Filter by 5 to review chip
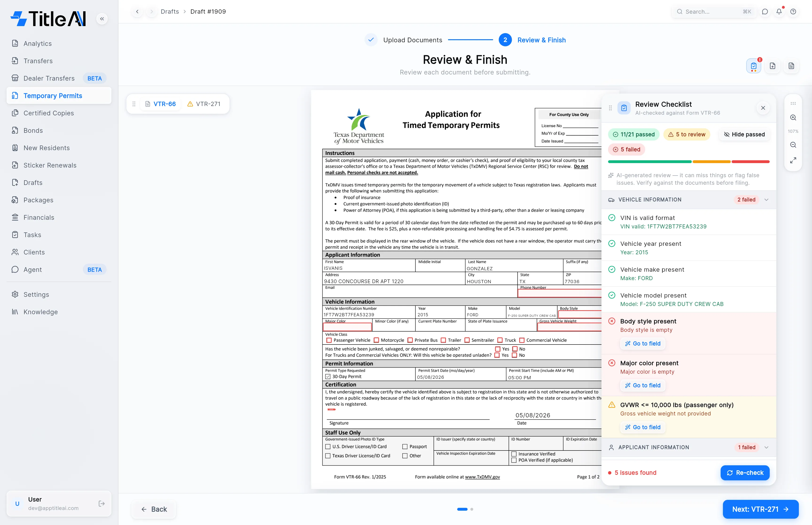Image resolution: width=812 pixels, height=525 pixels. [687, 134]
